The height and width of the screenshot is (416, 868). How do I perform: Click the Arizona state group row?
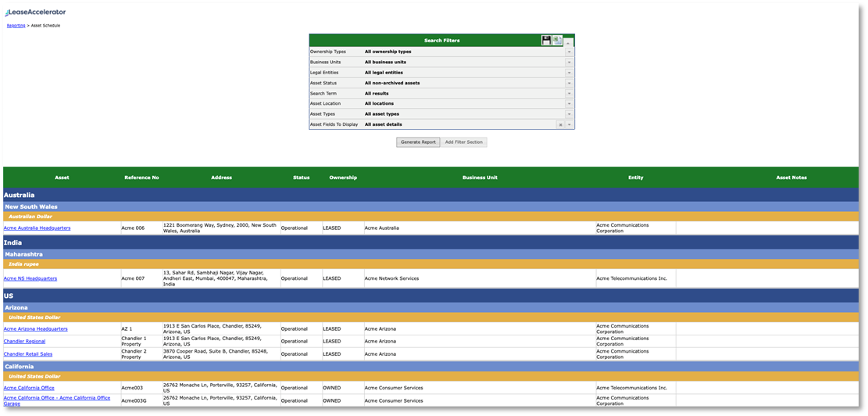coord(430,307)
